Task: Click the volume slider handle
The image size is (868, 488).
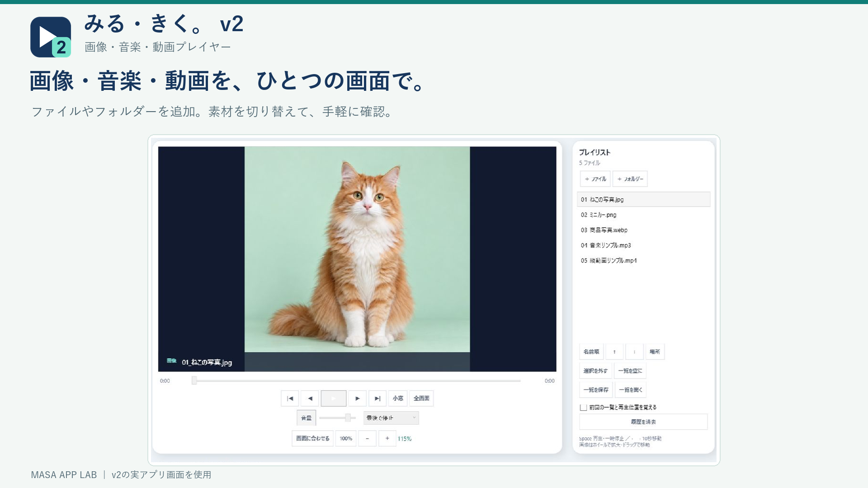Action: (x=348, y=418)
